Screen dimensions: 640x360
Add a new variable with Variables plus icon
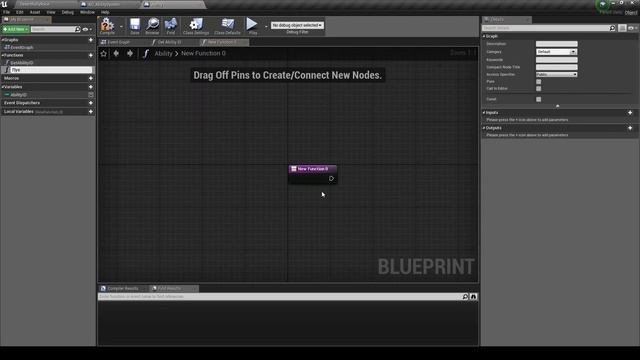tap(91, 87)
